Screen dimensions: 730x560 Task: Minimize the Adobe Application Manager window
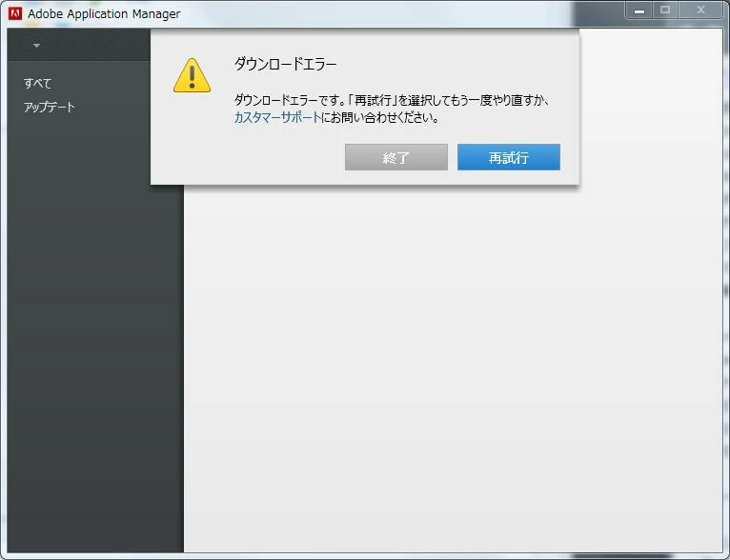coord(639,10)
